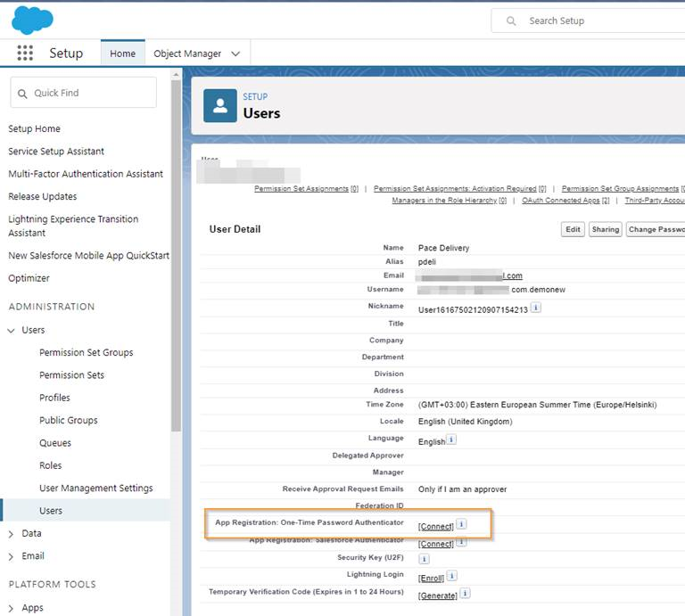Open the Object Manager dropdown arrow
This screenshot has height=616, width=685.
pos(235,53)
